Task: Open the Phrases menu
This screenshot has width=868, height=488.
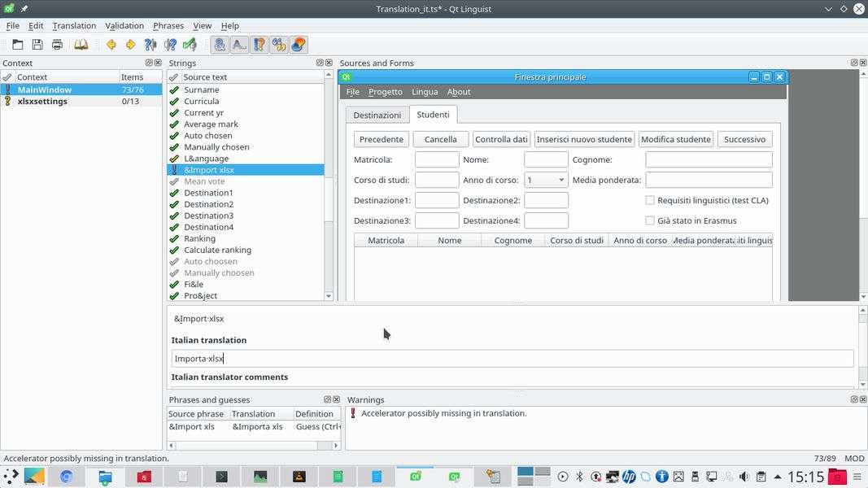Action: pyautogui.click(x=168, y=25)
